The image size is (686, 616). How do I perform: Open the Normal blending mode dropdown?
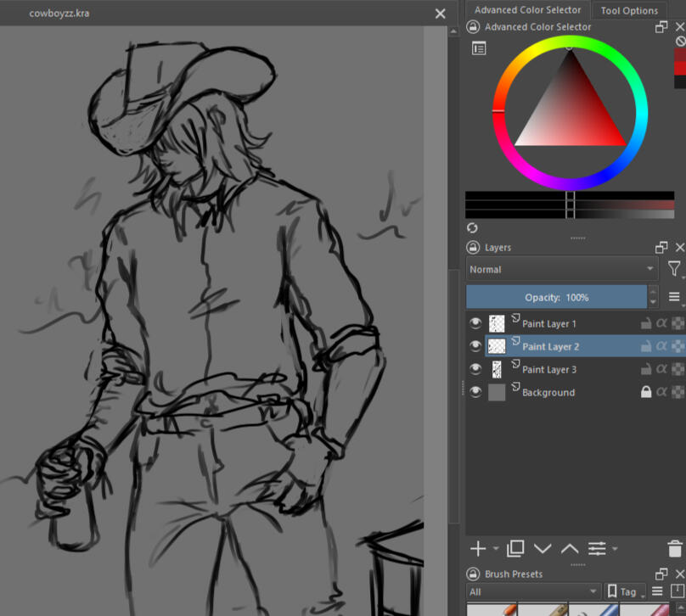(561, 269)
